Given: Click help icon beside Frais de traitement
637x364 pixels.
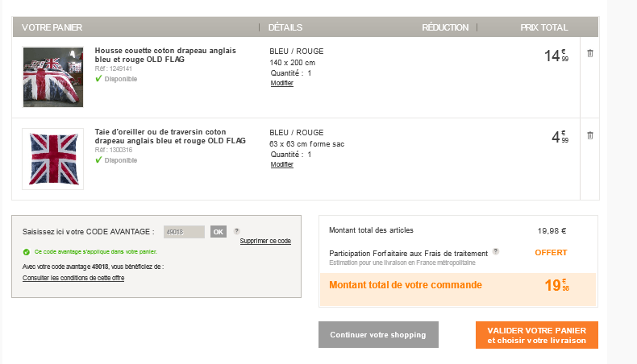Looking at the screenshot, I should tap(496, 251).
